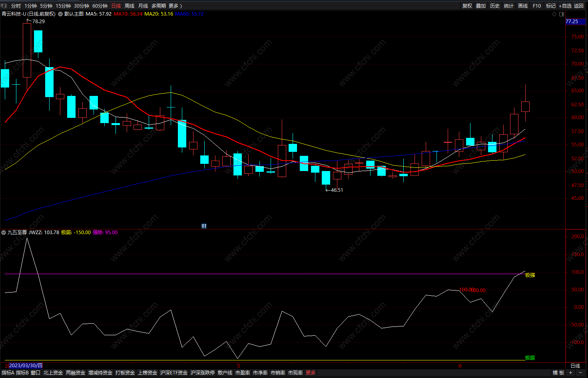Select the 散户线 indicator tab
588x378 pixels.
225,373
